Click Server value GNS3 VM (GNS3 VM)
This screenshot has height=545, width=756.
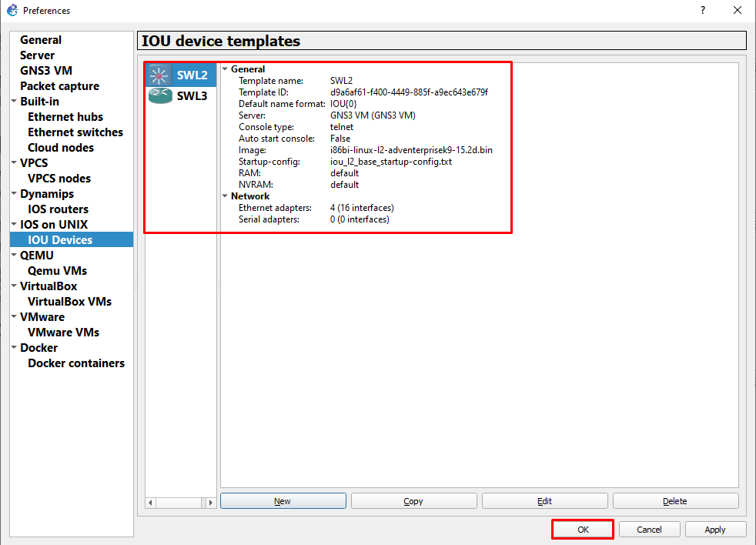tap(373, 115)
